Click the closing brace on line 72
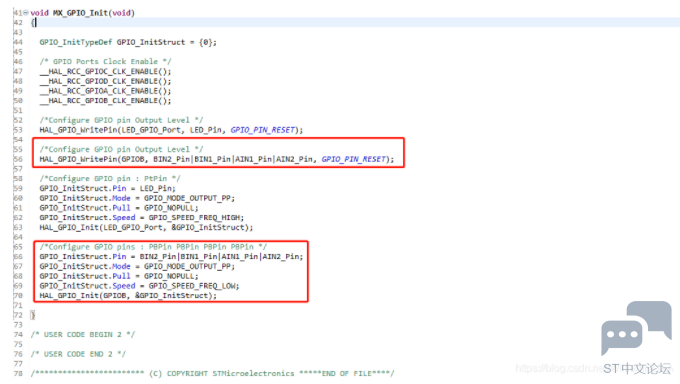Screen dimensions: 680x384 click(33, 315)
